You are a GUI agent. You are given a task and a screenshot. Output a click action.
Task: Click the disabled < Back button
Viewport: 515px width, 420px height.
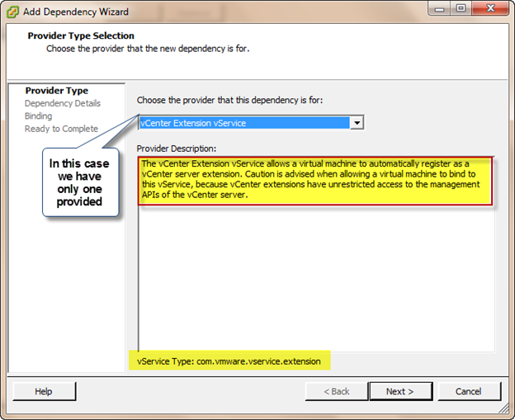[337, 391]
